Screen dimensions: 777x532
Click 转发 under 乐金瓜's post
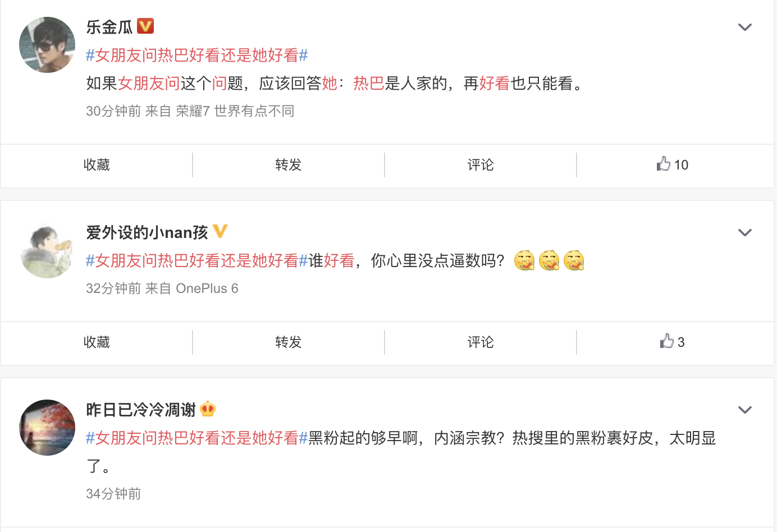click(289, 164)
